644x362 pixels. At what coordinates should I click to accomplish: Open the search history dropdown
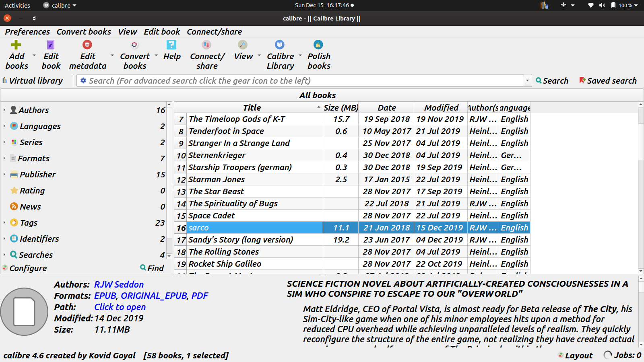pyautogui.click(x=527, y=80)
